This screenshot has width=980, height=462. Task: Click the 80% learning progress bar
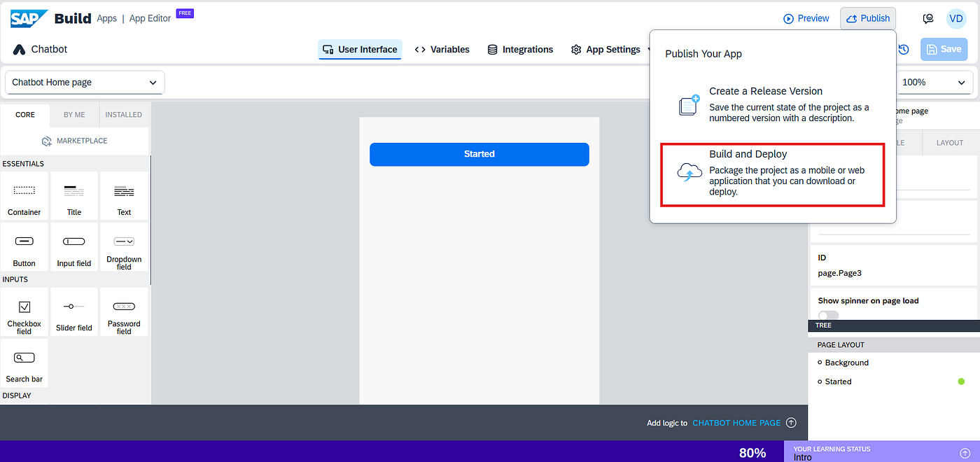coord(392,451)
